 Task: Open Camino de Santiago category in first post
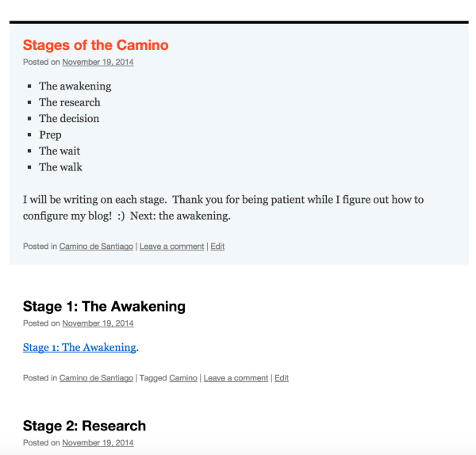click(96, 247)
